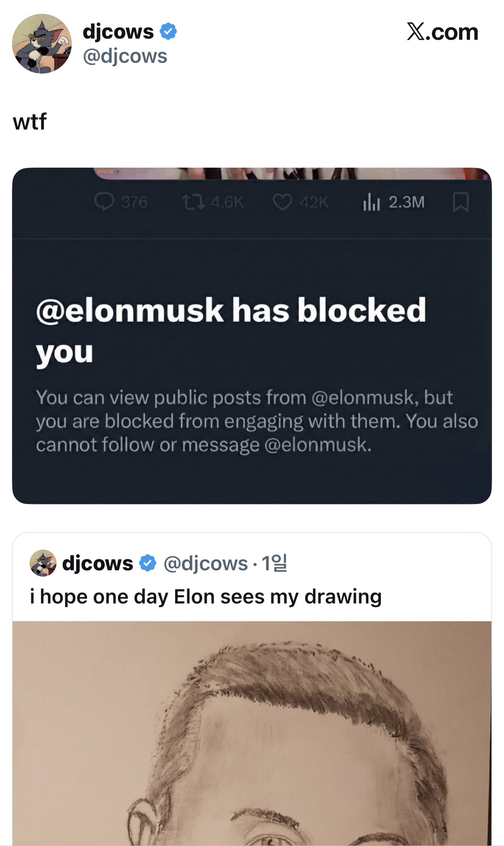The width and height of the screenshot is (504, 846).
Task: Click the verified badge in quoted post
Action: pos(148,563)
